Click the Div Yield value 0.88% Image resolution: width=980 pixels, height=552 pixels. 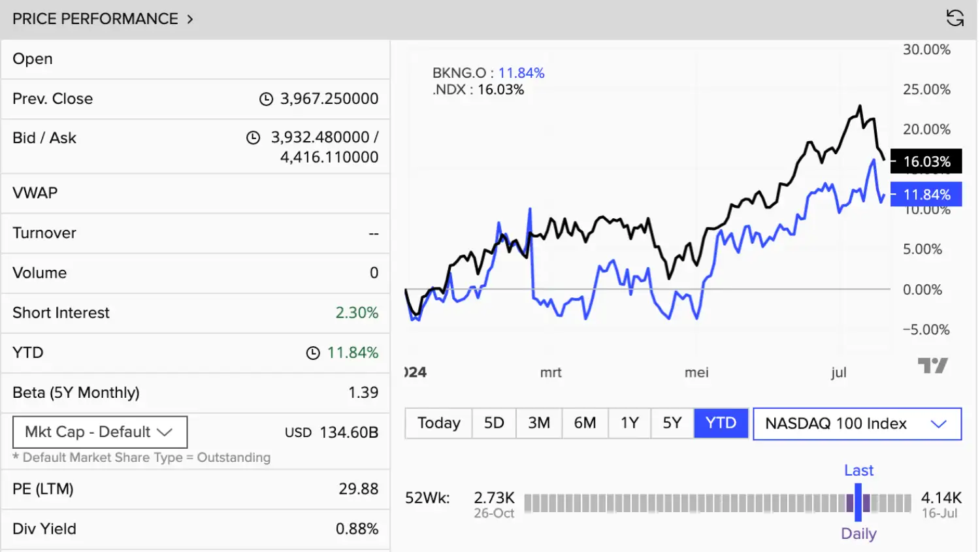[357, 529]
